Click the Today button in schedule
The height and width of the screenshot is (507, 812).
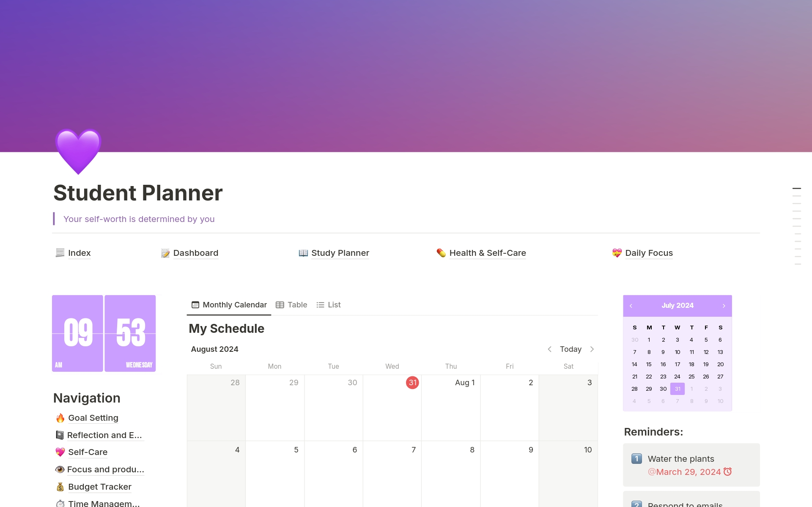(x=570, y=349)
